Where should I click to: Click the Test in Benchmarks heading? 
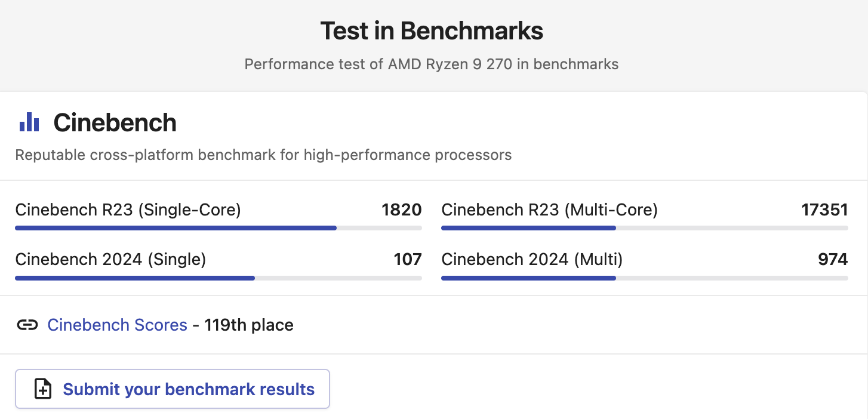click(432, 31)
